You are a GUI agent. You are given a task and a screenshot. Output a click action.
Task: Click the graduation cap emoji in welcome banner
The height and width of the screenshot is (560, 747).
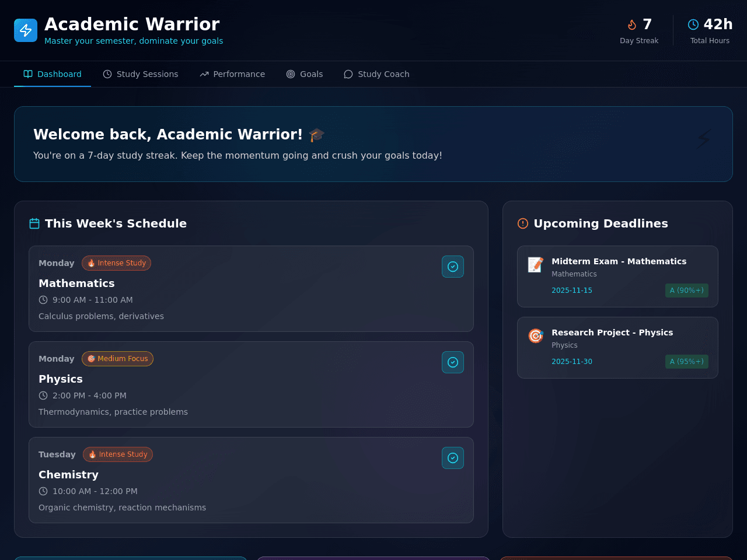tap(316, 135)
